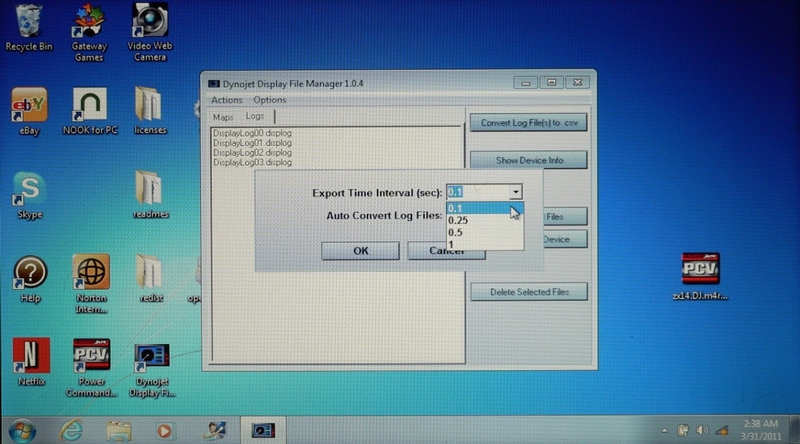Open the Dynojet Display desktop shortcut
800x444 pixels.
point(151,356)
